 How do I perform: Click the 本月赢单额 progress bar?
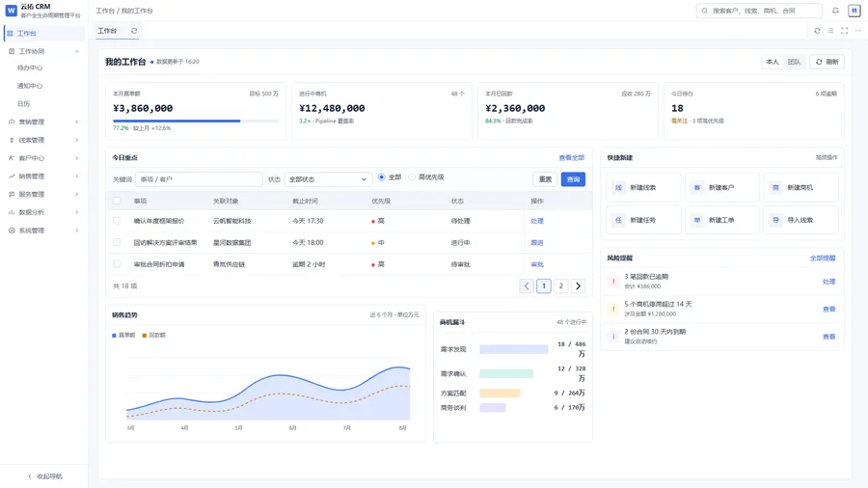(196, 121)
